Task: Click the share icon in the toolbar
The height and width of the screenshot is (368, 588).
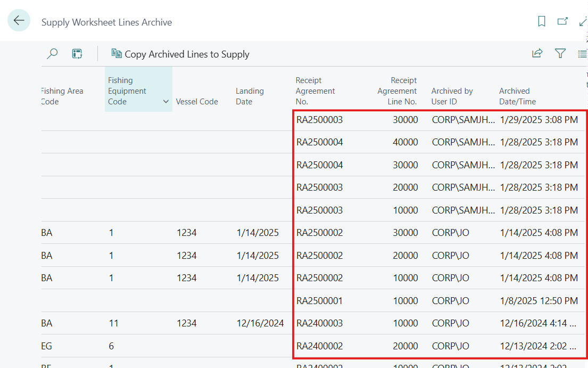Action: [x=537, y=53]
